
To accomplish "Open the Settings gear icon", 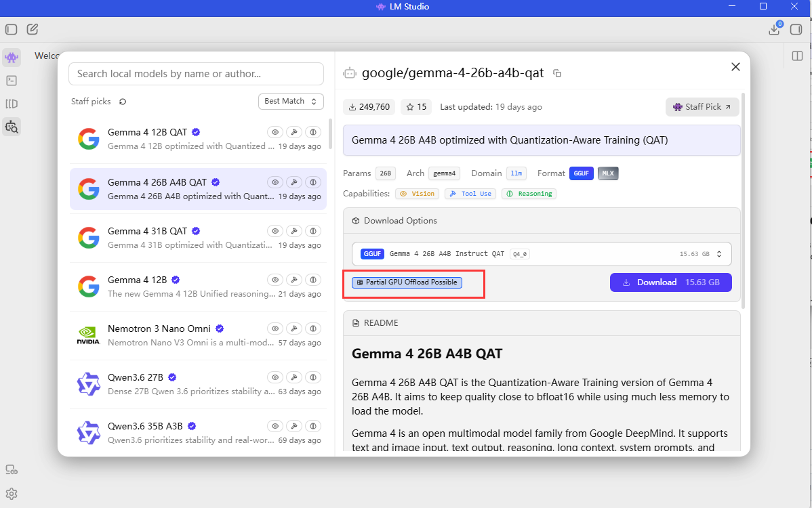I will 12,494.
